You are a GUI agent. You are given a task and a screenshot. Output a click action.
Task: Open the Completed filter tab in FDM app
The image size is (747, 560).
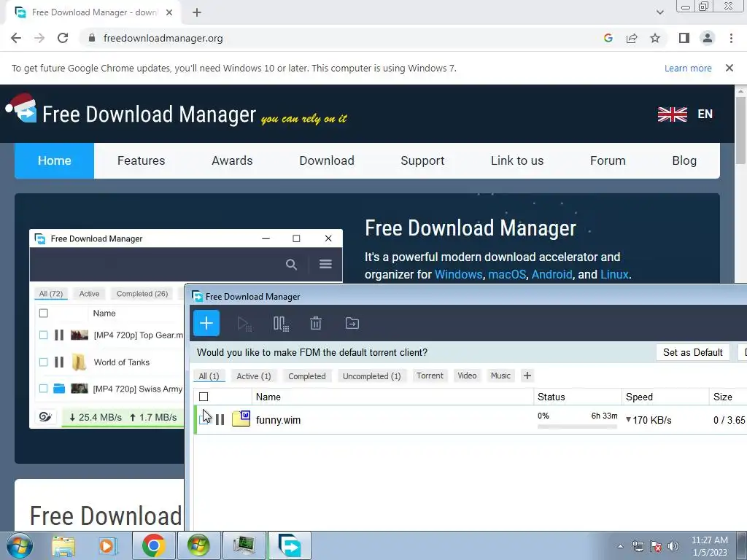pos(307,376)
